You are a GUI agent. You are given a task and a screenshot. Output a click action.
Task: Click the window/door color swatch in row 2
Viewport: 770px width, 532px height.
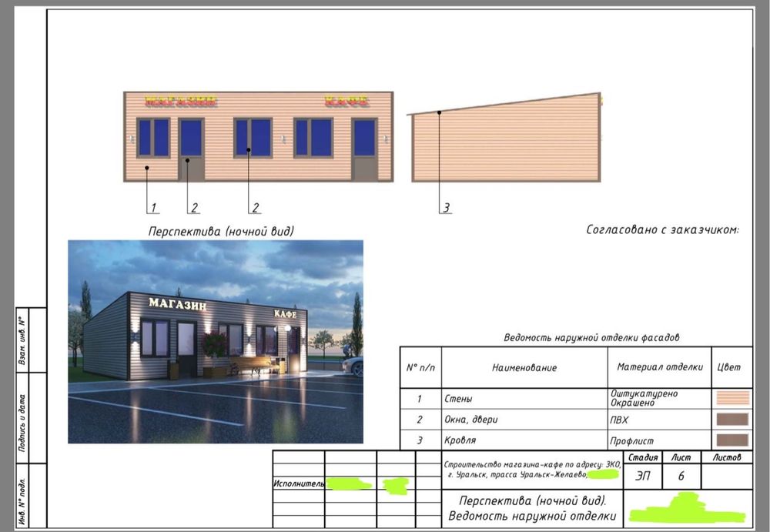coord(733,419)
